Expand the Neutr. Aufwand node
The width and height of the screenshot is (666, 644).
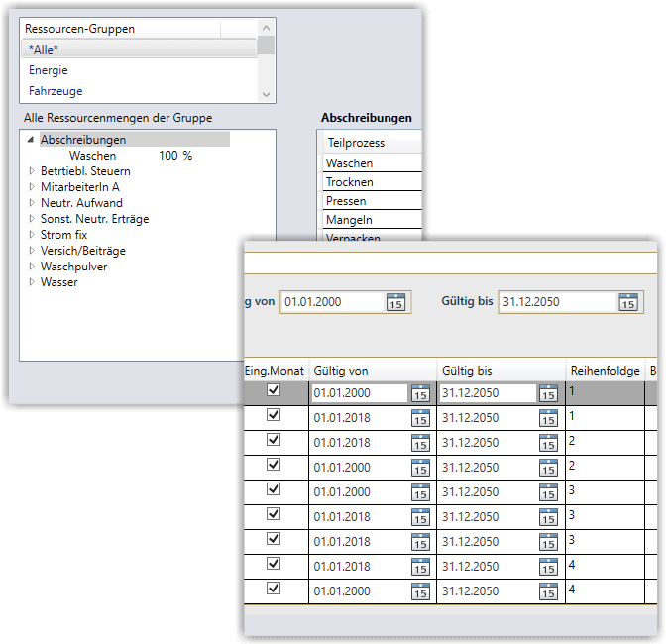[32, 203]
